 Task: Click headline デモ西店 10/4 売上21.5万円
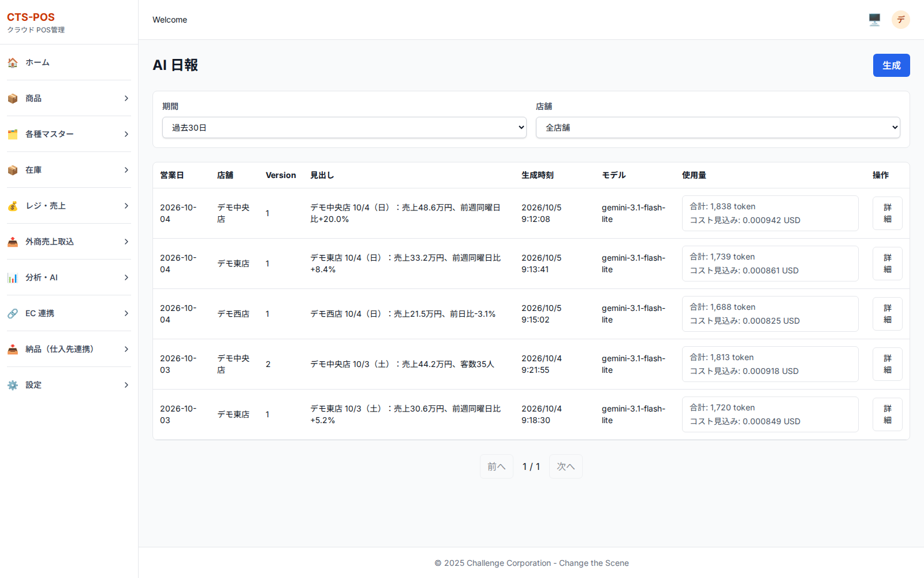(x=403, y=314)
